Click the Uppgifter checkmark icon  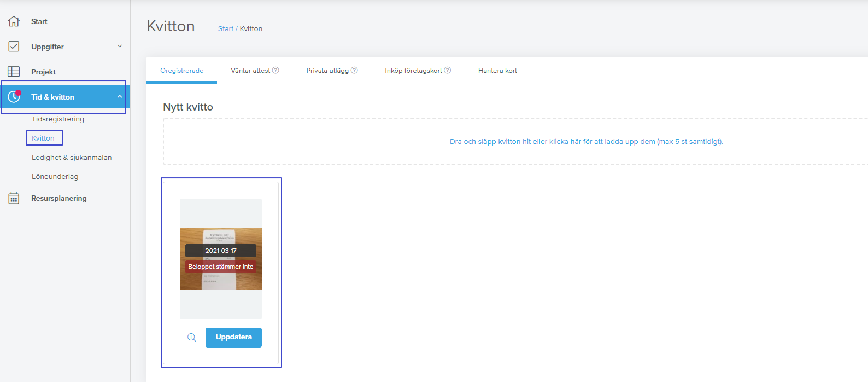tap(14, 47)
